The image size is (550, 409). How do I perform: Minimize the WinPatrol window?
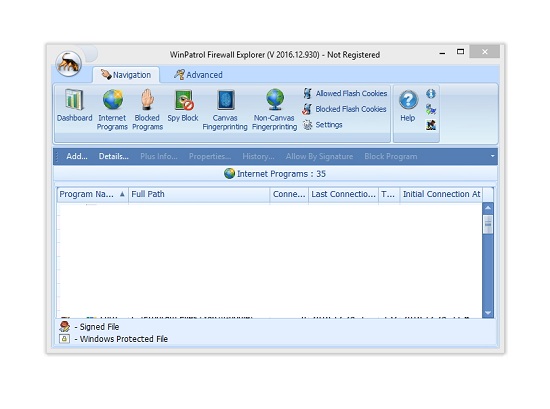point(442,52)
